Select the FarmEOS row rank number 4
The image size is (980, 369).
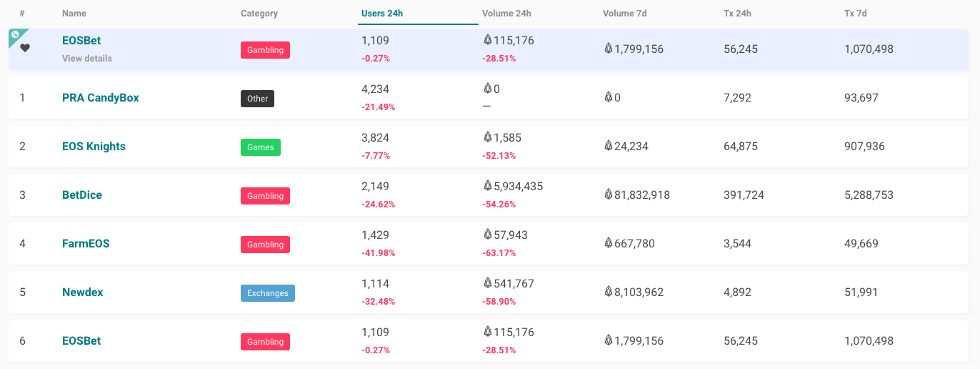tap(22, 243)
